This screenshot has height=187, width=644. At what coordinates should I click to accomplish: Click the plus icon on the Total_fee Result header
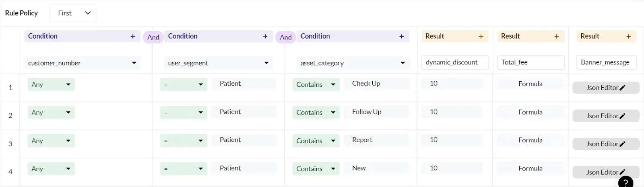point(557,36)
